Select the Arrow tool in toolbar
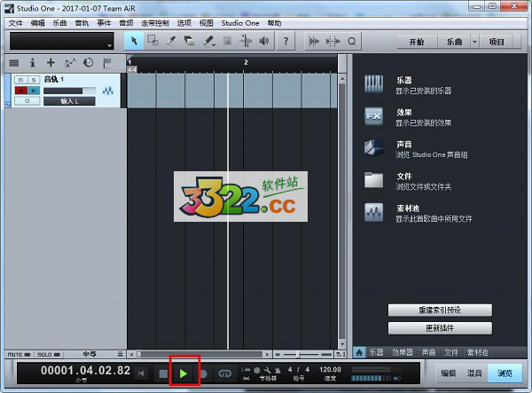This screenshot has width=532, height=393. [x=133, y=41]
